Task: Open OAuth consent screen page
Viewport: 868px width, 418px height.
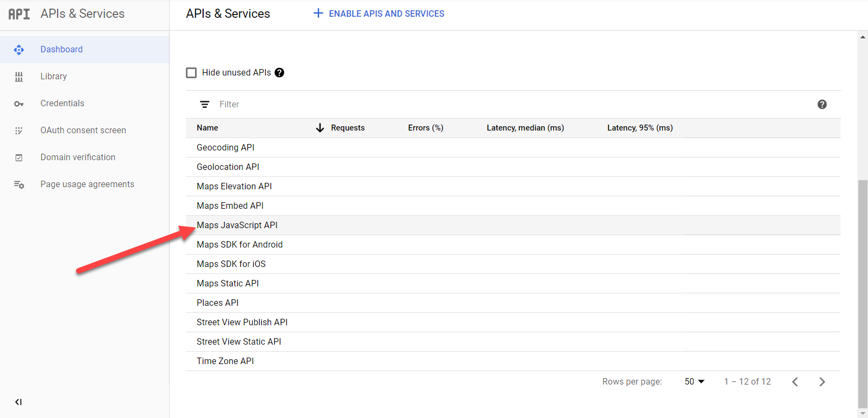Action: (85, 131)
